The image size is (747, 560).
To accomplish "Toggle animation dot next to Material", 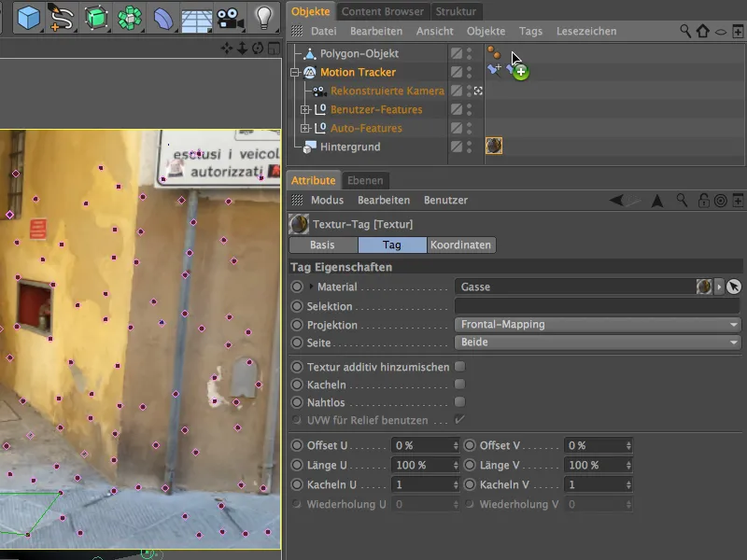I will (297, 287).
